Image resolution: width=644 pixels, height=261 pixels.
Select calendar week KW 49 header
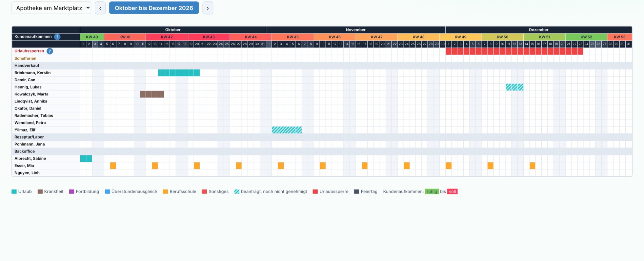(461, 37)
